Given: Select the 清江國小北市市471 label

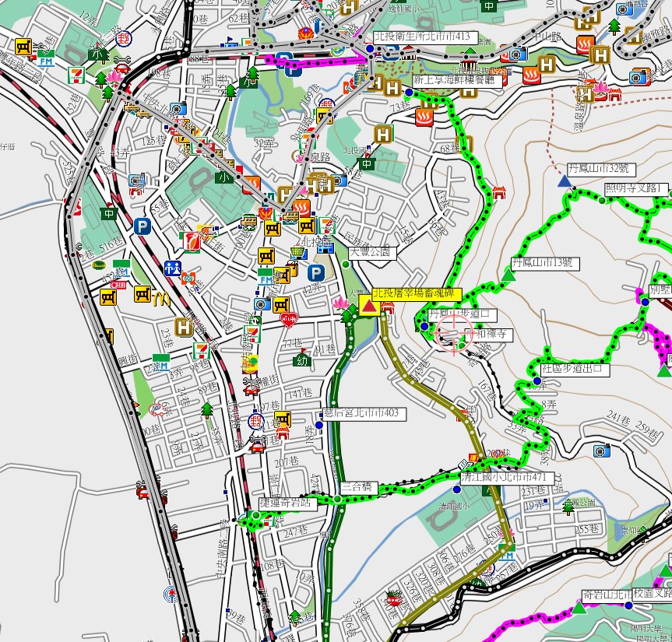Looking at the screenshot, I should (506, 477).
